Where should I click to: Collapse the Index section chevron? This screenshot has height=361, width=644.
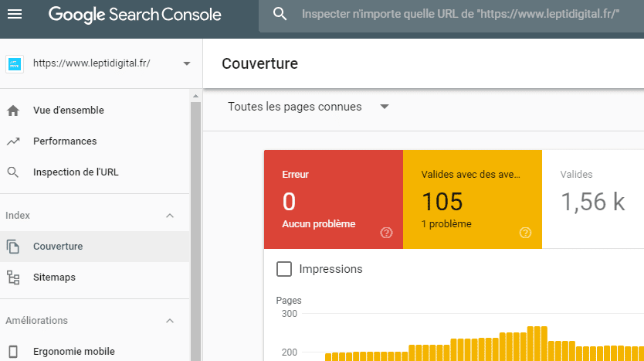click(170, 216)
